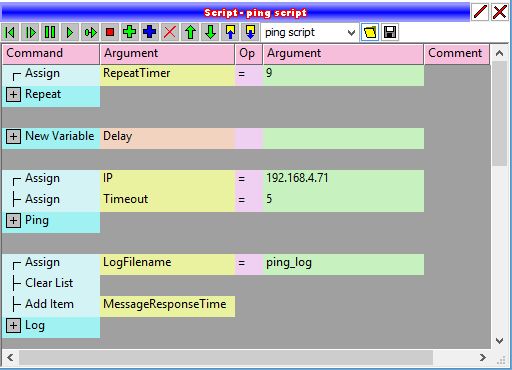512x370 pixels.
Task: Select the Clear List command row
Action: 51,285
